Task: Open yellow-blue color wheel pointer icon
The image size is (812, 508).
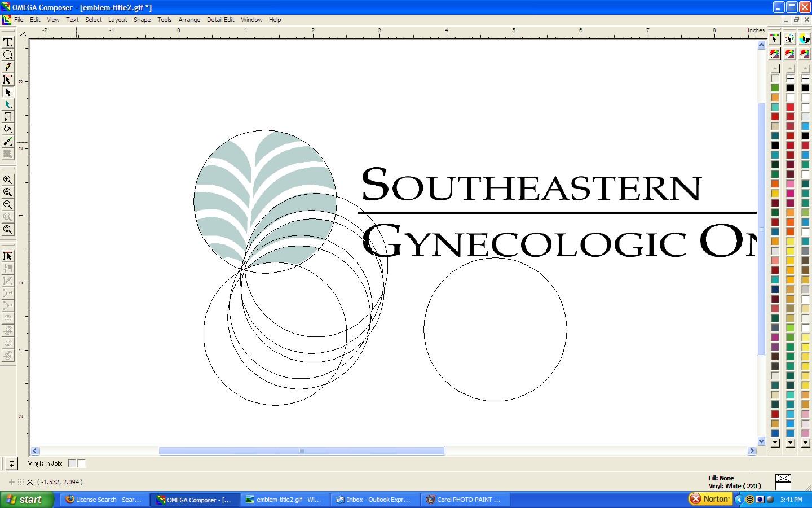Action: tap(805, 38)
